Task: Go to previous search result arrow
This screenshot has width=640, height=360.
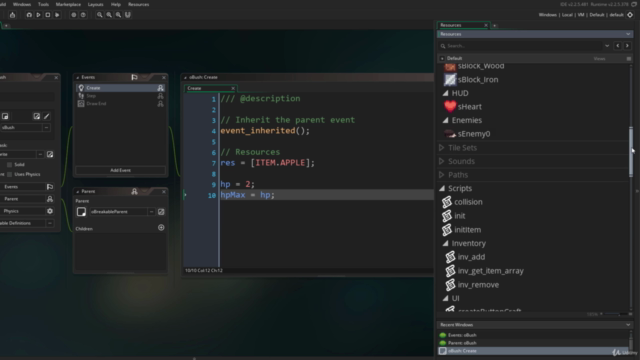Action: (618, 46)
